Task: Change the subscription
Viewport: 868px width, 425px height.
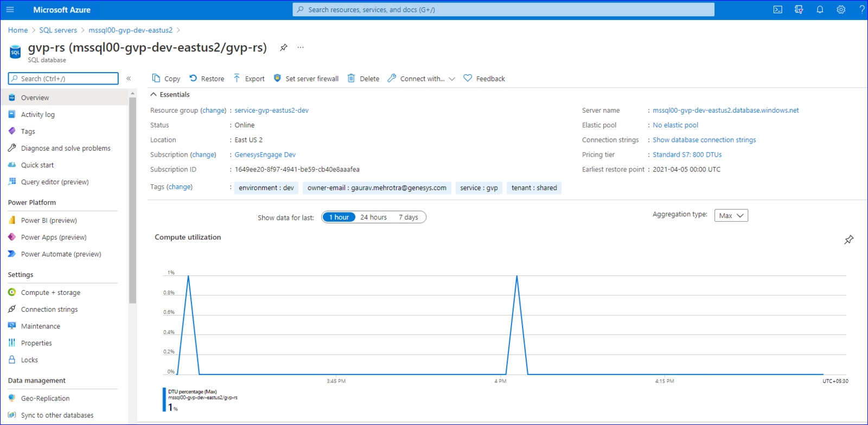Action: [x=203, y=155]
